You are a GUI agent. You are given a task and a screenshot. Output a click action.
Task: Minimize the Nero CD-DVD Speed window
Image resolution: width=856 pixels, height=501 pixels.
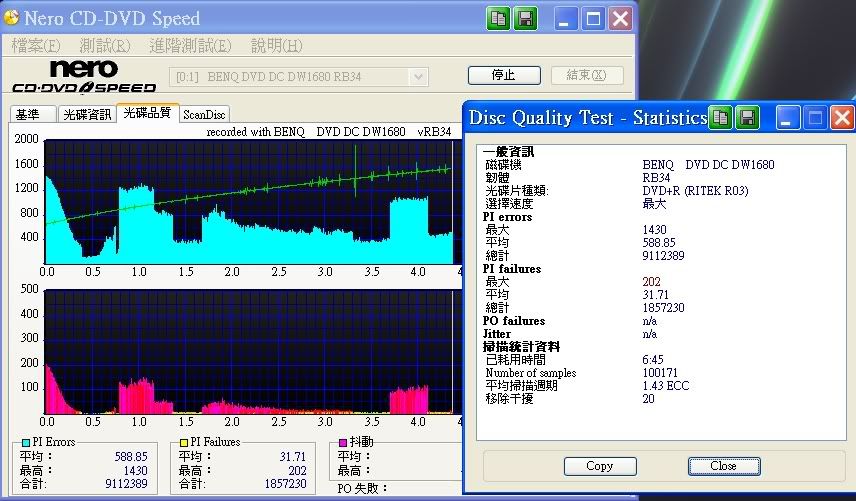566,19
